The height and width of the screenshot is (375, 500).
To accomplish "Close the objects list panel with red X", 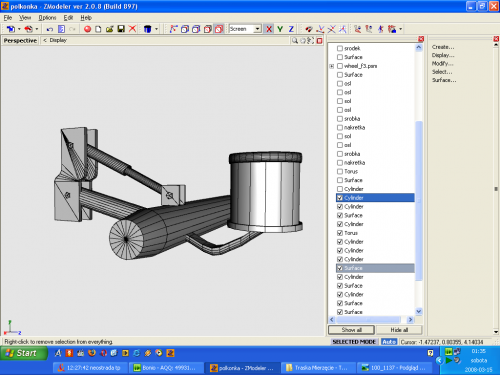I will (x=421, y=39).
